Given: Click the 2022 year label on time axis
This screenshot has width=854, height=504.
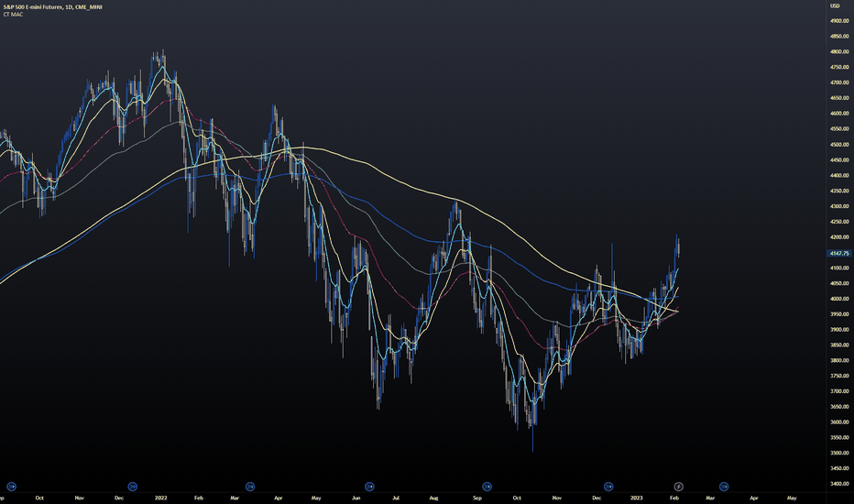Looking at the screenshot, I should click(x=160, y=498).
